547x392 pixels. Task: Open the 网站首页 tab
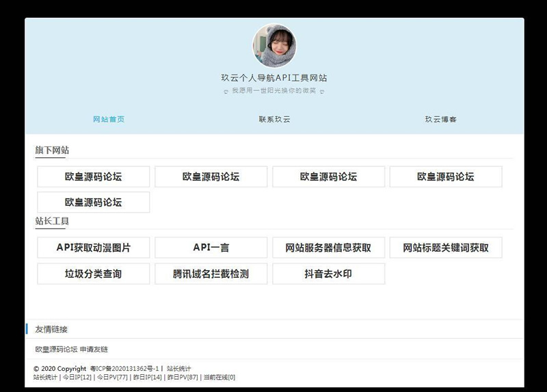point(109,119)
